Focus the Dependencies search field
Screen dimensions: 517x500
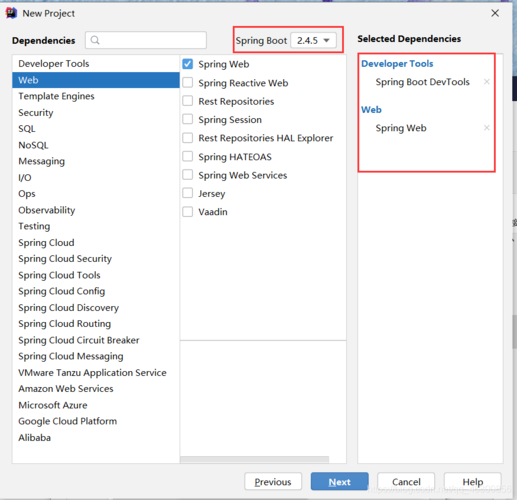146,40
